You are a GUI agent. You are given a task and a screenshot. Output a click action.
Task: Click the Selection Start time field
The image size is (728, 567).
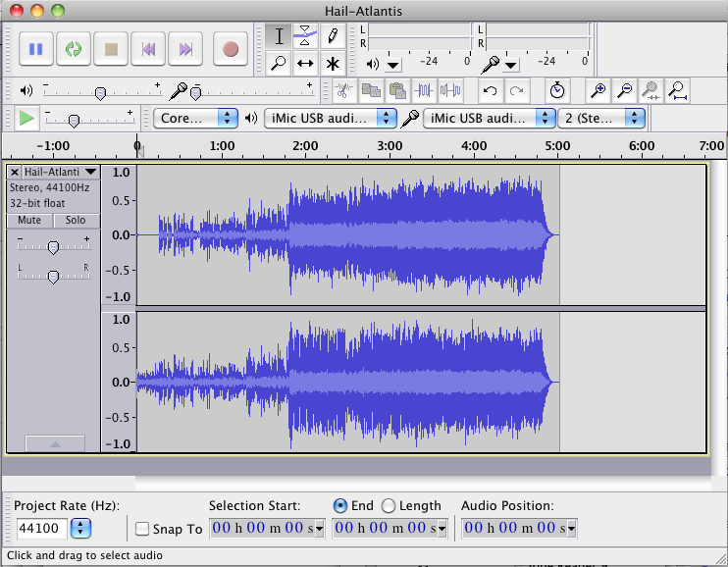click(x=262, y=528)
